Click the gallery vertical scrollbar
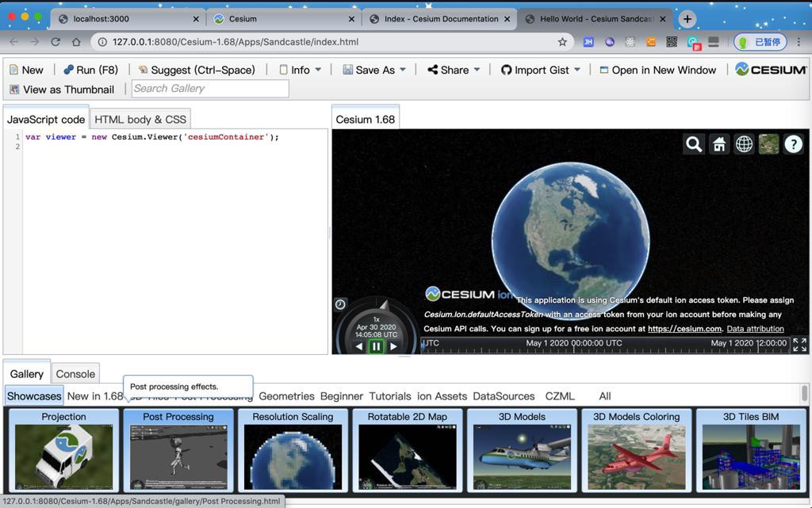Viewport: 812px width, 508px height. [804, 393]
